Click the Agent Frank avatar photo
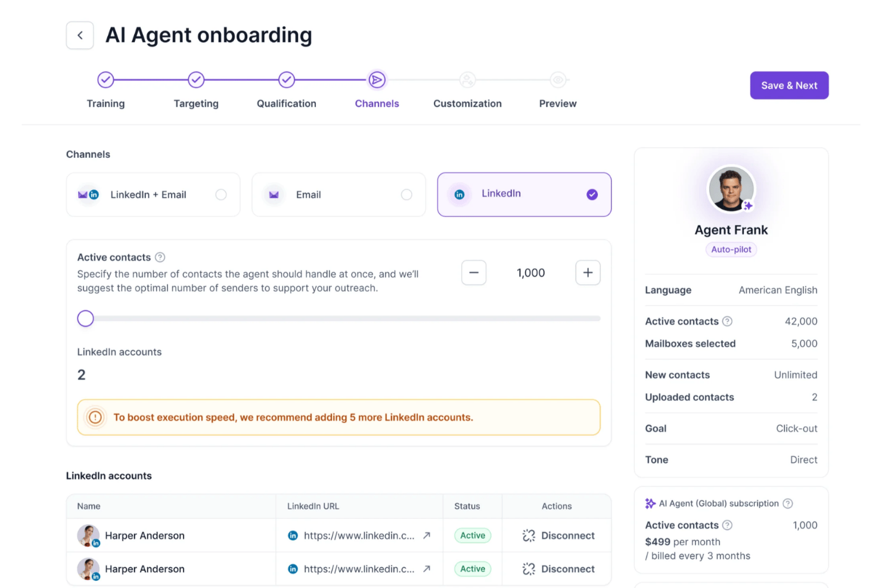The width and height of the screenshot is (882, 588). [x=731, y=189]
